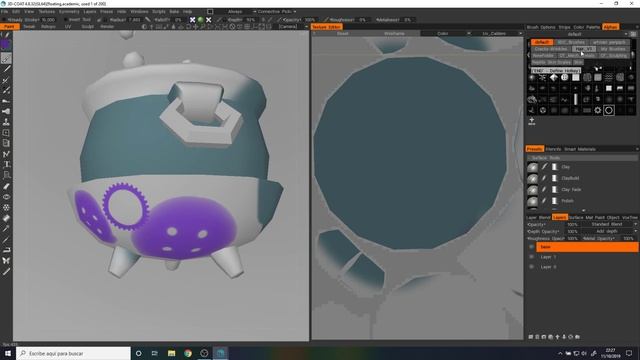Choose the diamond-shaped alpha brush
Image resolution: width=640 pixels, height=360 pixels.
[x=553, y=77]
